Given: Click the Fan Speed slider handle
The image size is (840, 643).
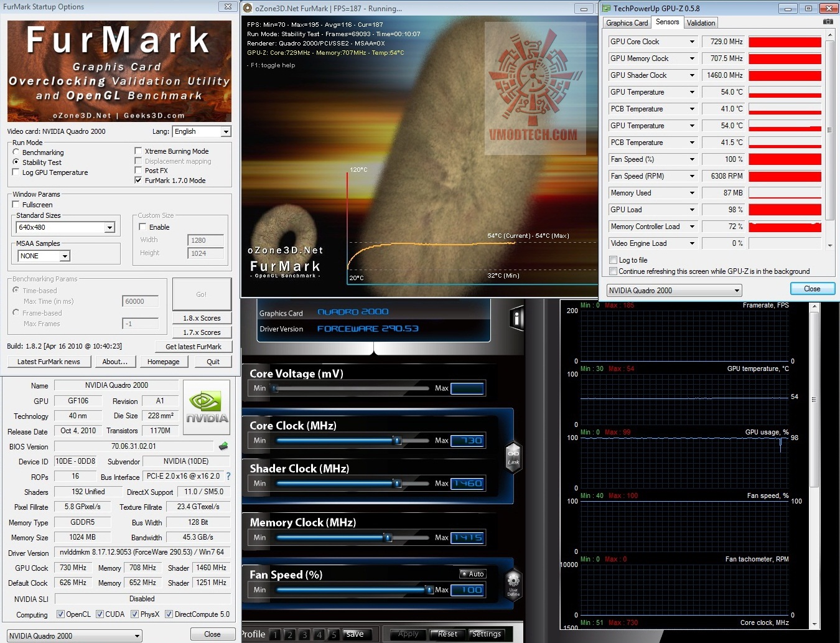Looking at the screenshot, I should (429, 589).
